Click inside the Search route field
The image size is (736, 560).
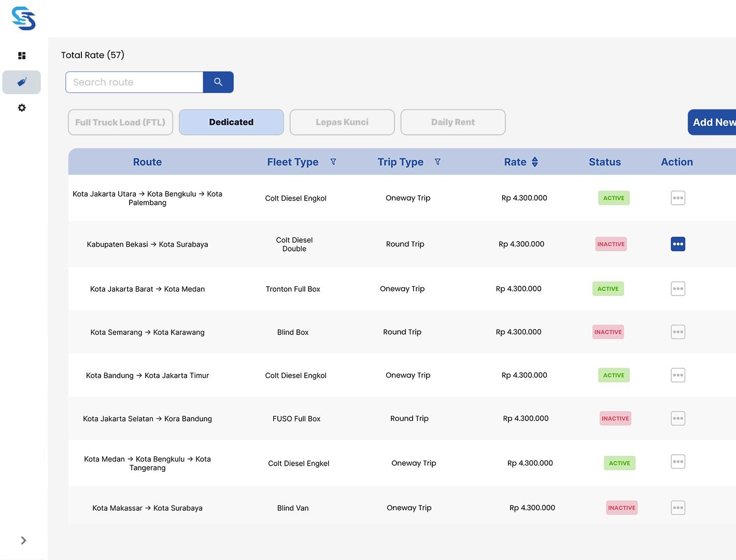click(x=134, y=82)
